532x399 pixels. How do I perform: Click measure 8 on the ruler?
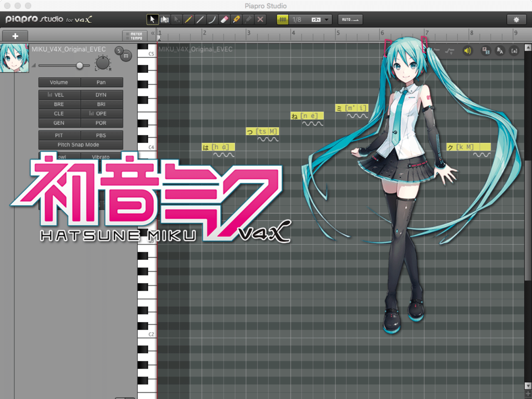coord(471,33)
